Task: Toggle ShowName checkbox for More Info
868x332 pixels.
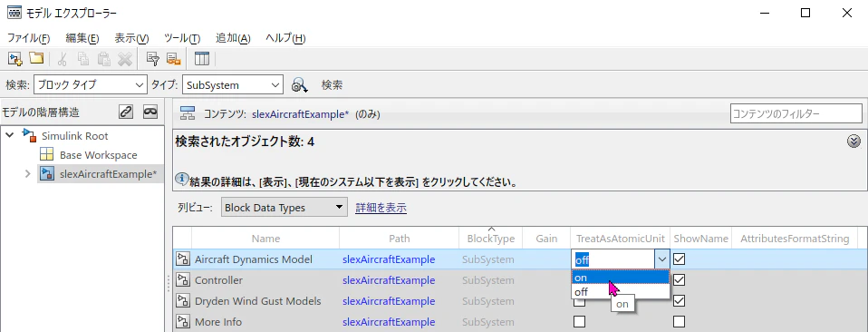Action: pos(680,322)
